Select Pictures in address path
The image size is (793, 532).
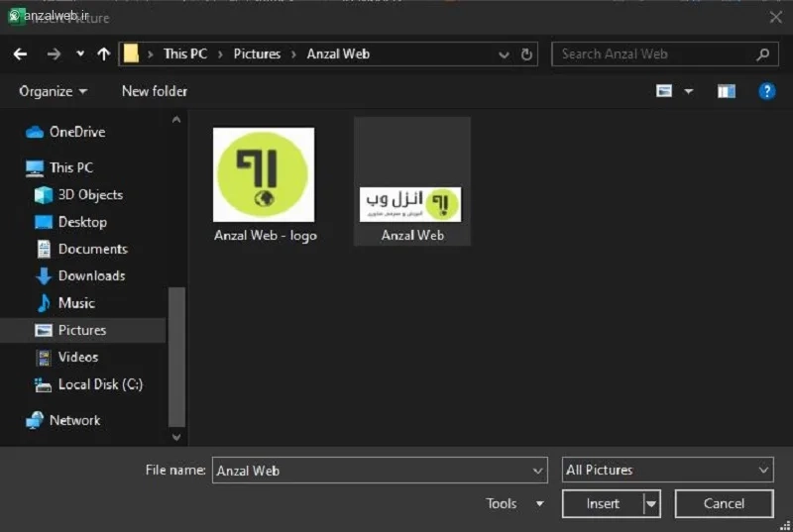tap(257, 54)
